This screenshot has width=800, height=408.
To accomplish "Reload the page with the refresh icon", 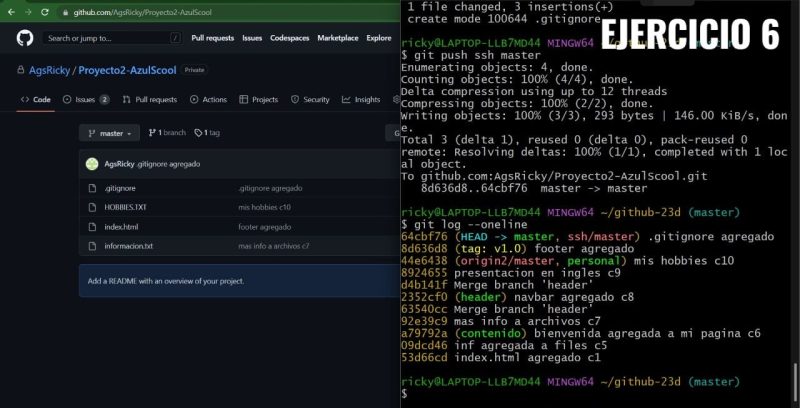I will [44, 12].
